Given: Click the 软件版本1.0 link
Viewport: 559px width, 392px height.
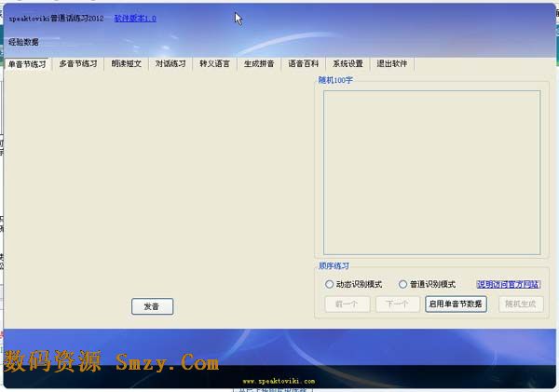Looking at the screenshot, I should (135, 19).
